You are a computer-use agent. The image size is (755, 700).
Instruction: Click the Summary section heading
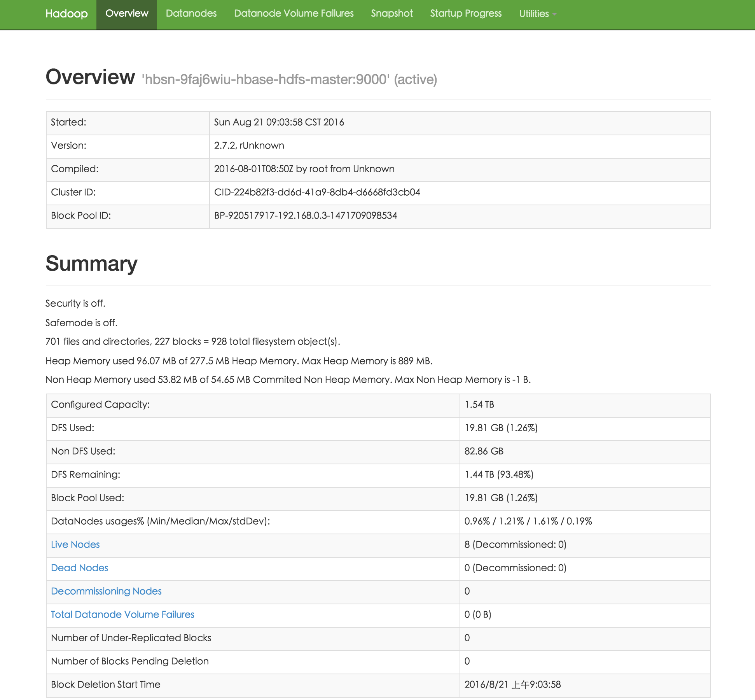pyautogui.click(x=91, y=264)
